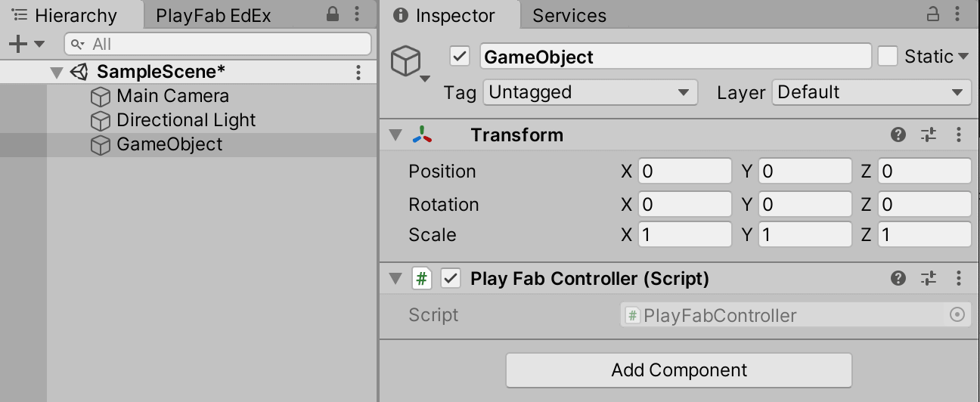Open Play Fab Controller presets icon

click(929, 278)
